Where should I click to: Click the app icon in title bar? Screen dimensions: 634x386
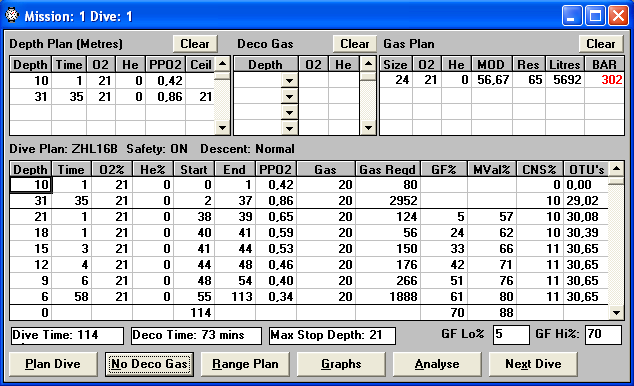click(x=12, y=15)
